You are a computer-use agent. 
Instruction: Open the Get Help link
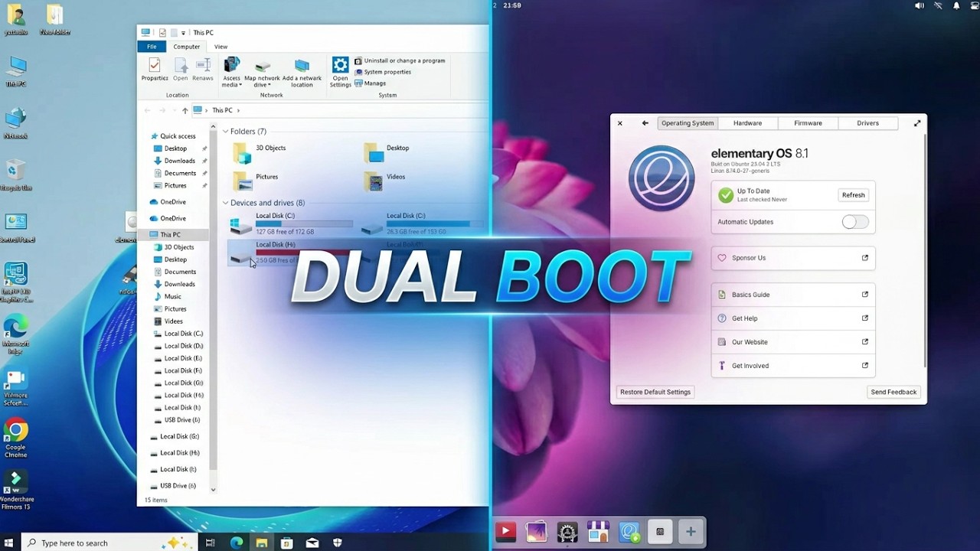(793, 318)
